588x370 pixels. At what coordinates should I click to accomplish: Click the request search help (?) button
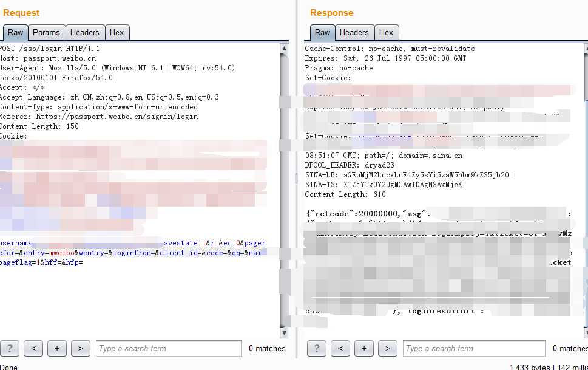pos(10,349)
